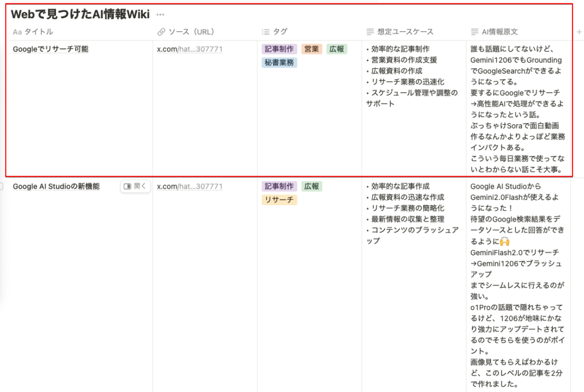
Task: Click 広報 tag in Google AI Studioの新機能 row
Action: (x=311, y=186)
